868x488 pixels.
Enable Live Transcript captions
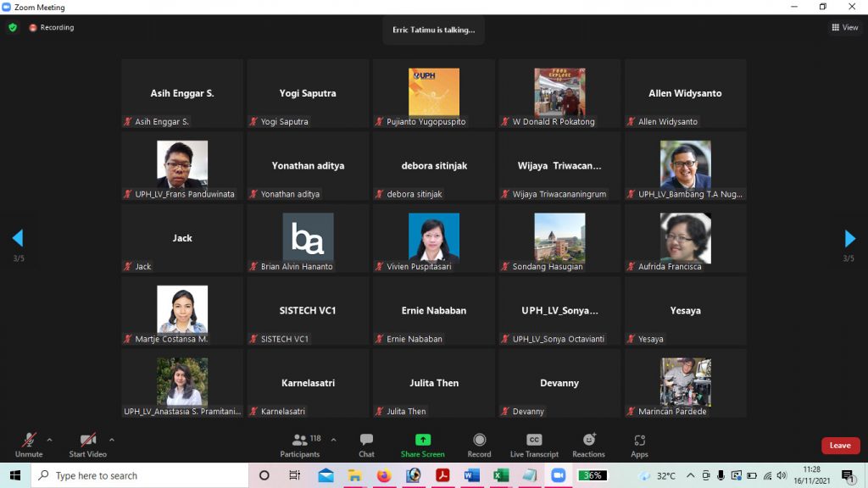534,445
